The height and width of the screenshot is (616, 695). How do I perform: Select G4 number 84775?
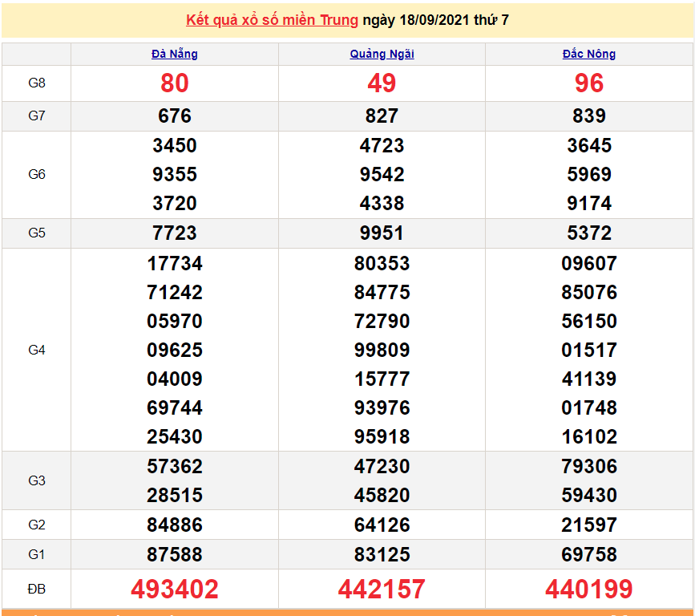(x=382, y=292)
